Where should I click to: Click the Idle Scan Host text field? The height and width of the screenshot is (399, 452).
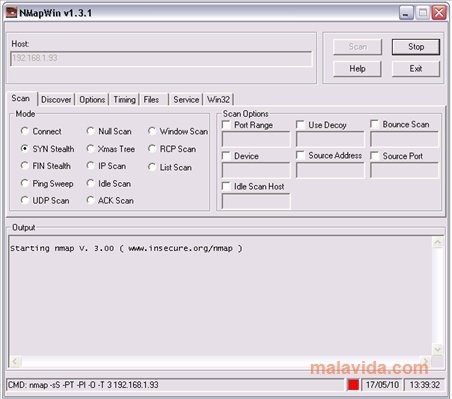point(256,201)
